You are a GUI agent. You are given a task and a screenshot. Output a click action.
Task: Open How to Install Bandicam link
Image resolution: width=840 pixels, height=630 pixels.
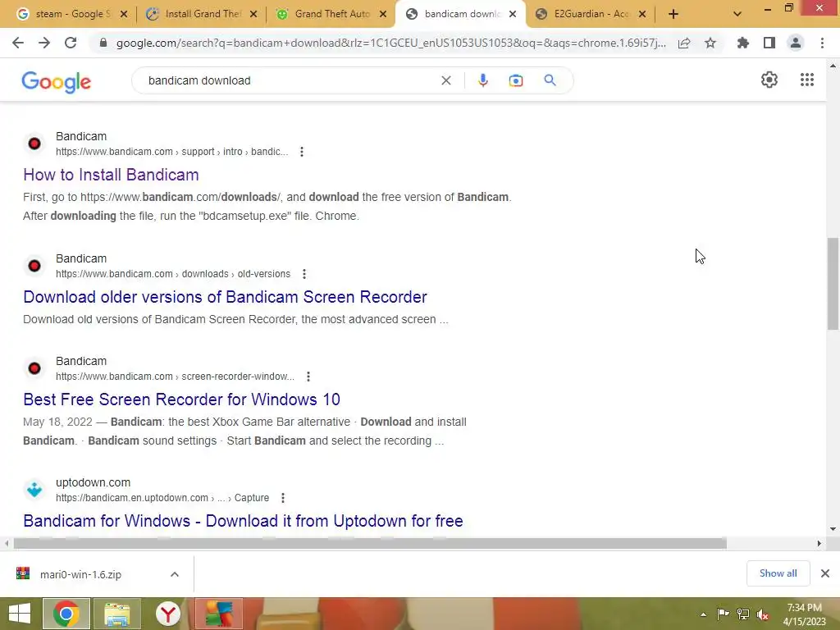click(x=111, y=175)
